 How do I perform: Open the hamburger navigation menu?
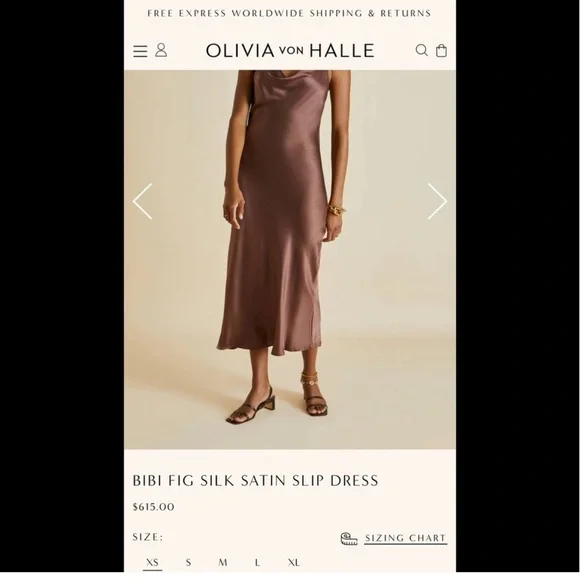point(140,51)
